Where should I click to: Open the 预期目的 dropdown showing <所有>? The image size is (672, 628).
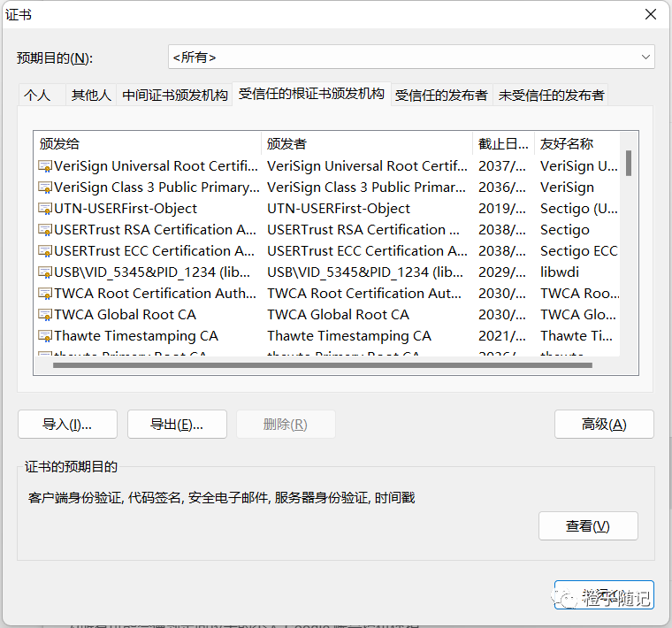point(411,57)
